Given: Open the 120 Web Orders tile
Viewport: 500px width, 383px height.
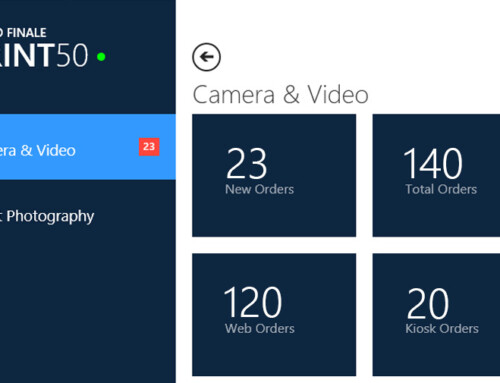Looking at the screenshot, I should [x=274, y=315].
